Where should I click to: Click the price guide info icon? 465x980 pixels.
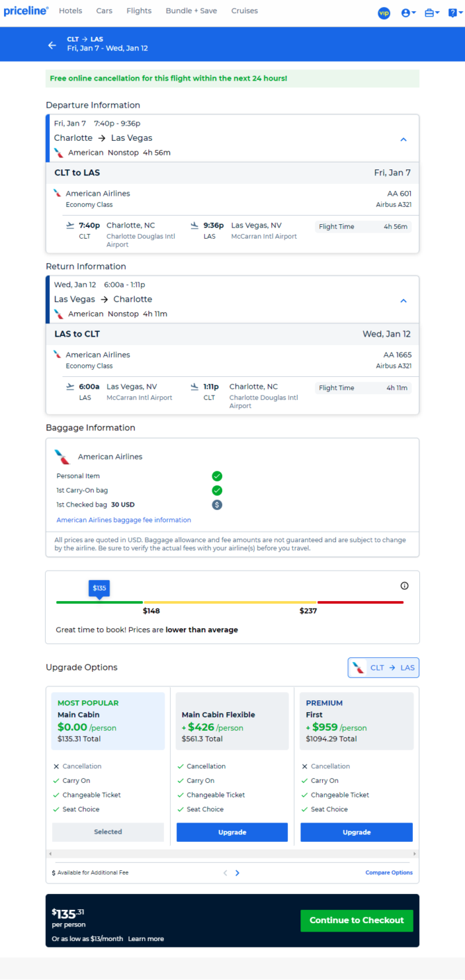point(405,586)
